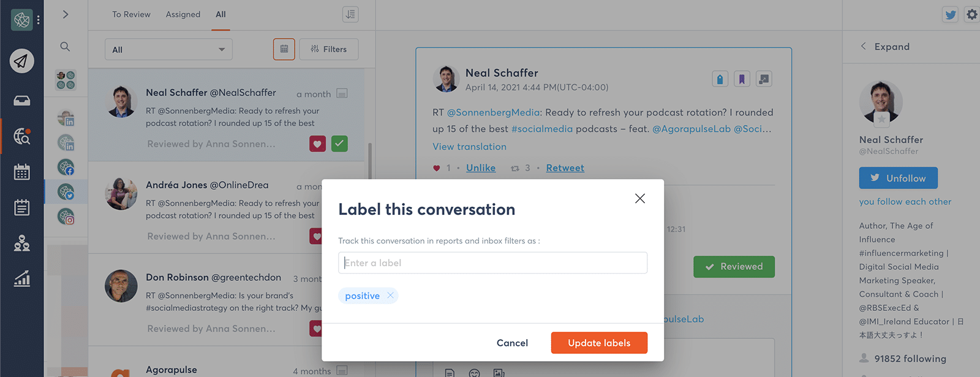Click the sort order icon
This screenshot has height=377, width=980.
click(x=350, y=14)
